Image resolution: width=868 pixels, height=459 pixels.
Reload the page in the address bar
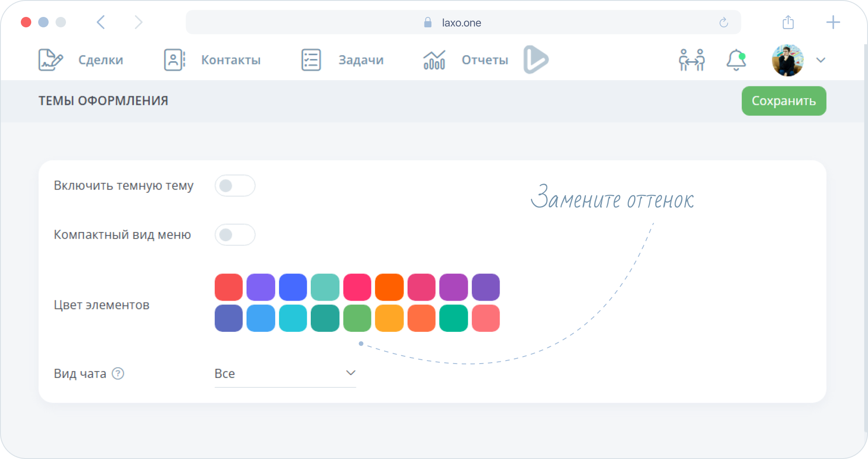click(x=723, y=23)
